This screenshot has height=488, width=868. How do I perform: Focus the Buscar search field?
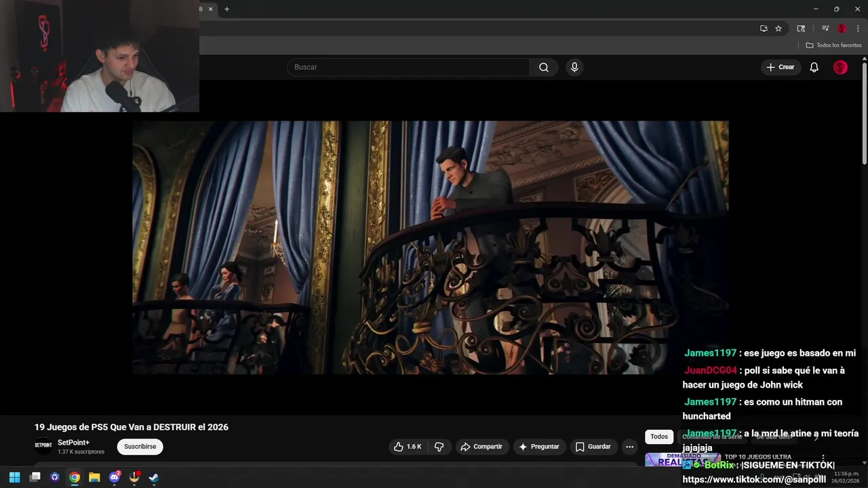click(408, 67)
